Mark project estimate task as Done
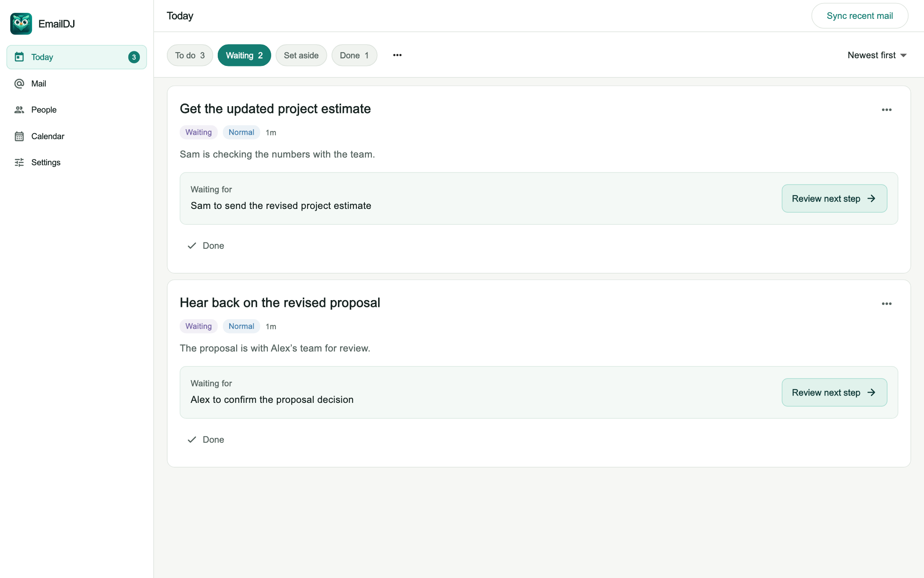Viewport: 924px width, 578px height. pyautogui.click(x=206, y=246)
